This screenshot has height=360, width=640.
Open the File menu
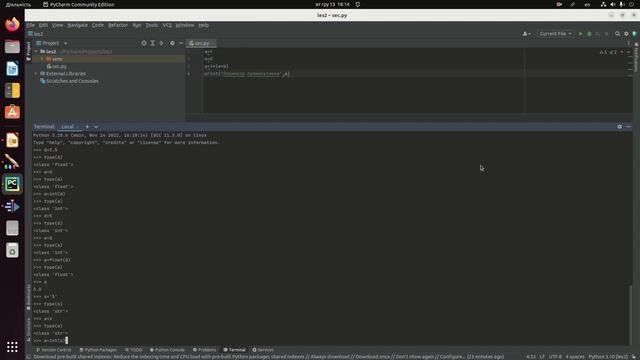pyautogui.click(x=31, y=25)
